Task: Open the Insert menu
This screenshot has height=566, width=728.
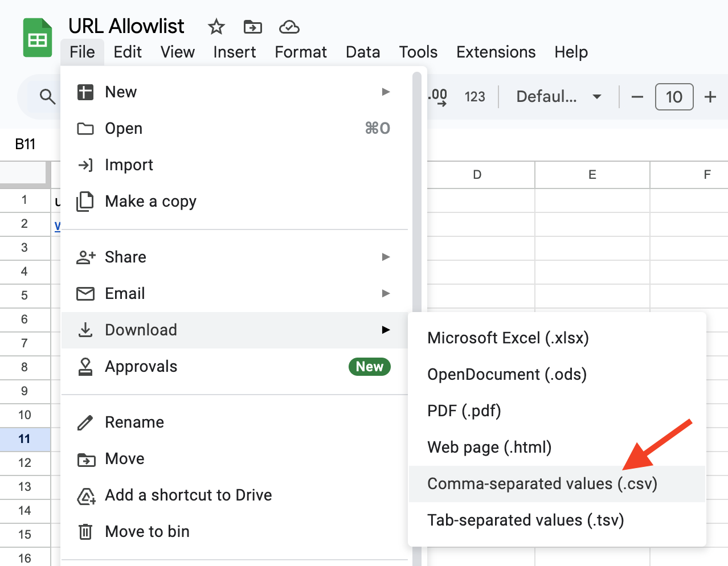Action: [x=235, y=52]
